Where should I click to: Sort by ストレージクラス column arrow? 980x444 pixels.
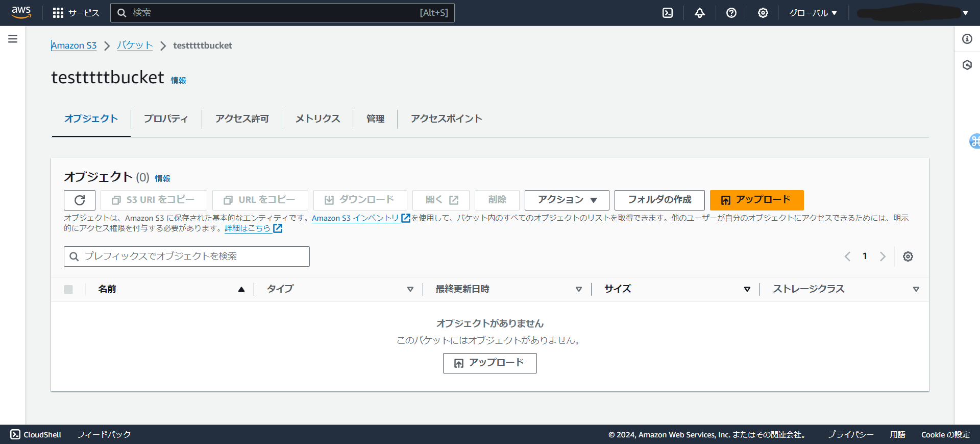[916, 289]
